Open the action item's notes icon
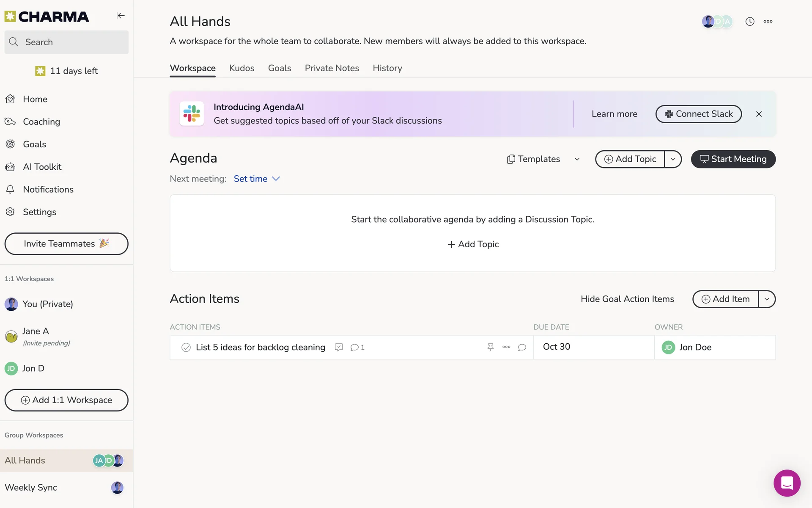Screen dimensions: 812x508 [338, 347]
